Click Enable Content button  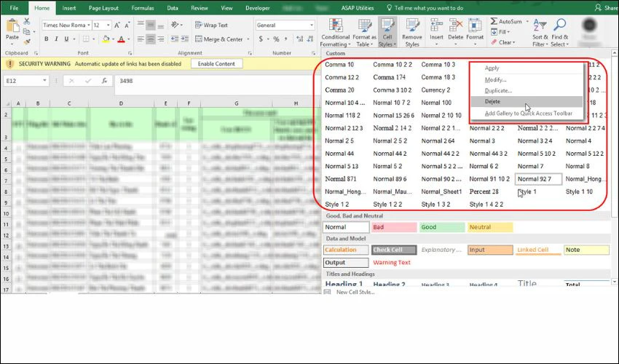pyautogui.click(x=216, y=63)
